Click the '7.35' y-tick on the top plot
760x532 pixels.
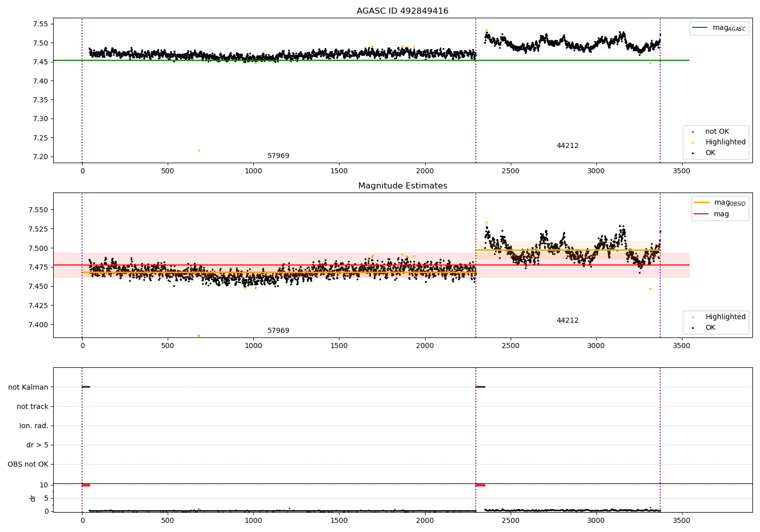point(41,100)
